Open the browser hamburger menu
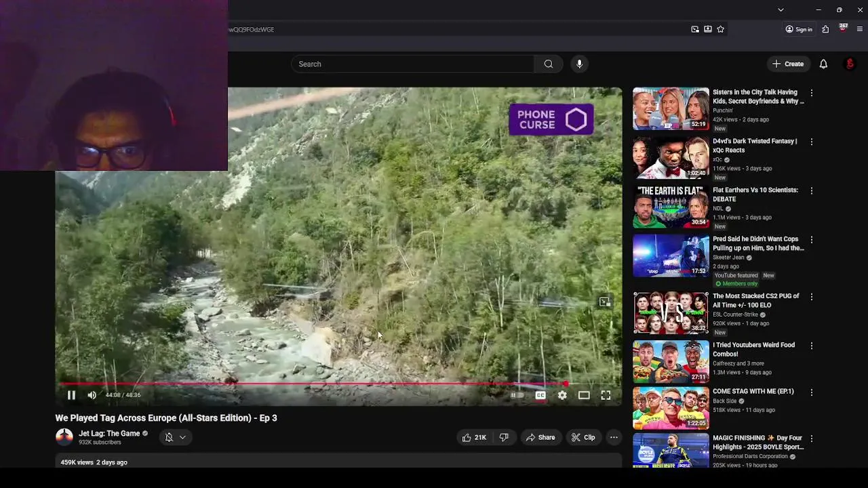 tap(860, 29)
